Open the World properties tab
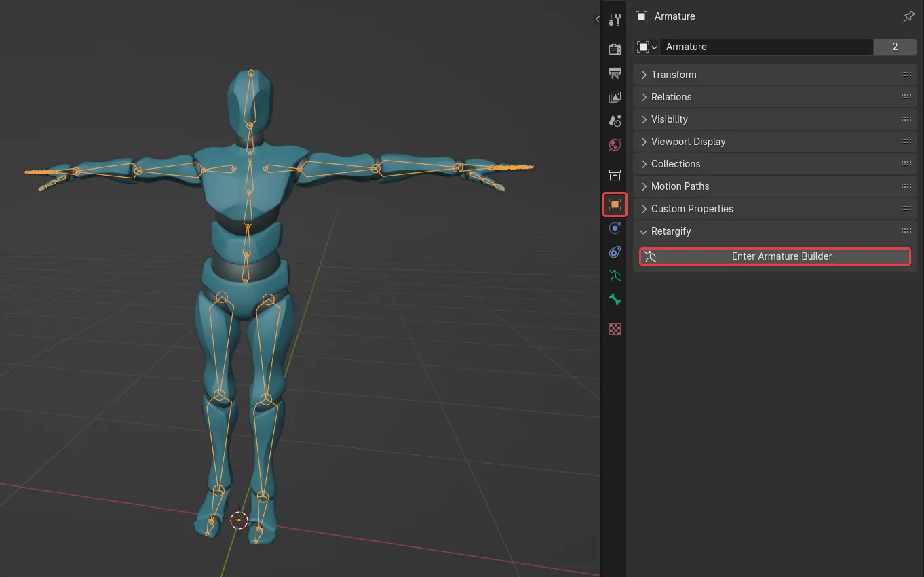 pyautogui.click(x=615, y=144)
